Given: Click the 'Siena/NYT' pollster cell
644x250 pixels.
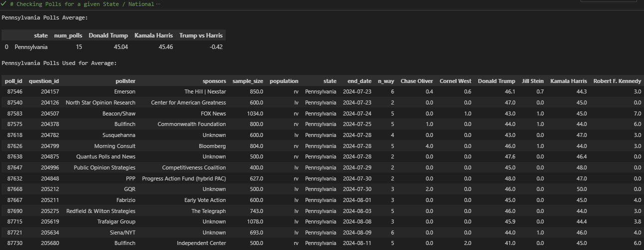Looking at the screenshot, I should tap(122, 232).
